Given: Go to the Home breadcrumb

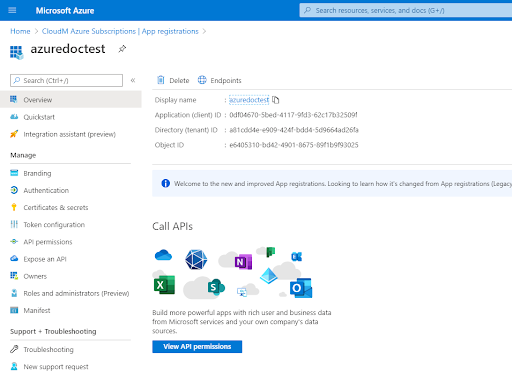Looking at the screenshot, I should (20, 31).
